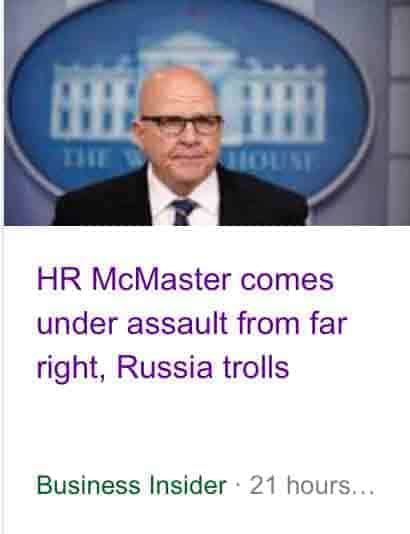Click the White House logo in the photo
410x534 pixels.
(x=189, y=99)
